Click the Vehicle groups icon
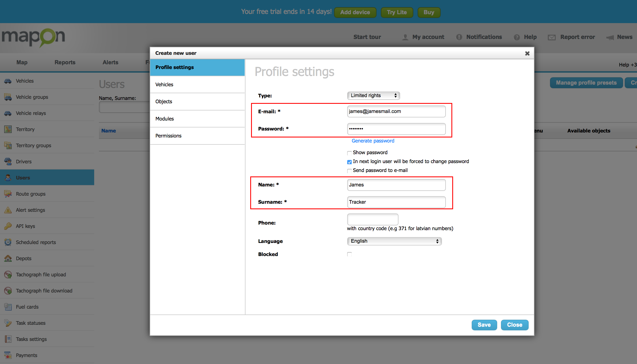 [x=8, y=97]
